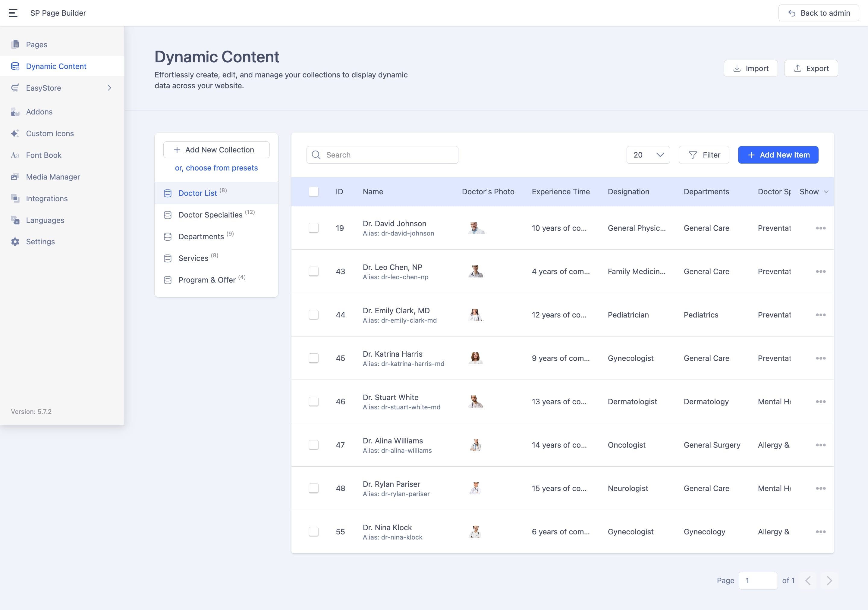
Task: Open three-dot actions for Dr. David Johnson
Action: [x=820, y=228]
